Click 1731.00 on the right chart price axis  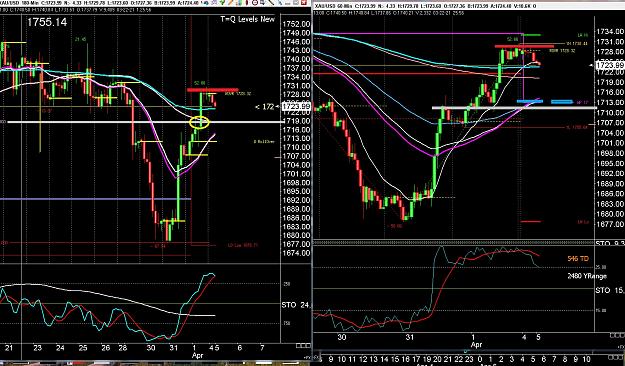coord(610,42)
